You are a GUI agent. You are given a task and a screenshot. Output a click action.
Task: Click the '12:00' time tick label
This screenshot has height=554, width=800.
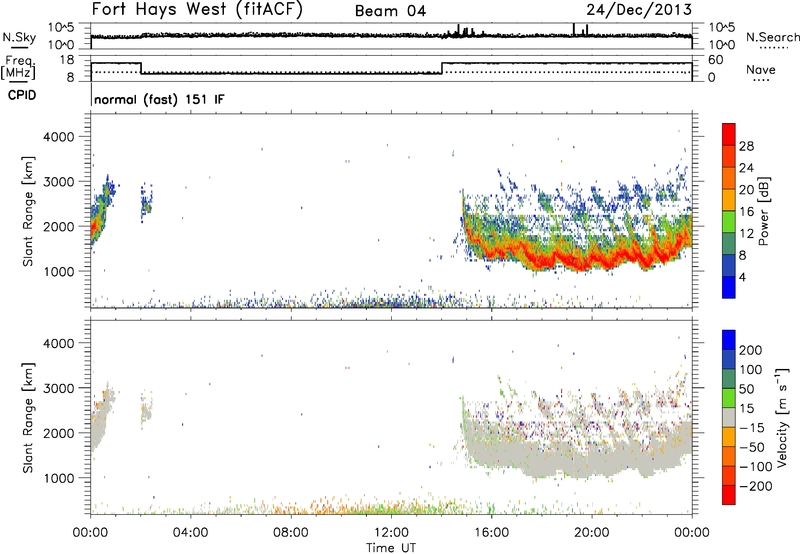[x=391, y=533]
